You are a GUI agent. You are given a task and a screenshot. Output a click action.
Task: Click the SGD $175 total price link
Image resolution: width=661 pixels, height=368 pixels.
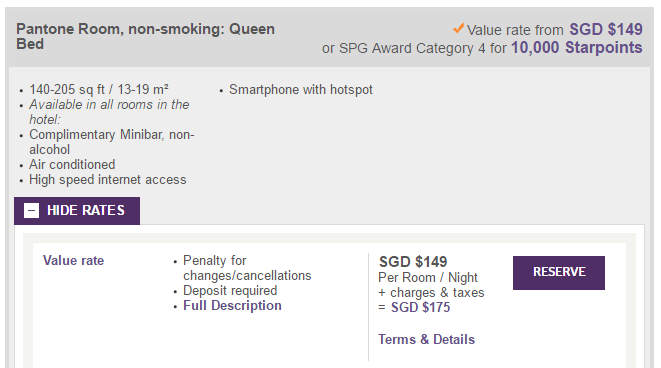pyautogui.click(x=420, y=307)
